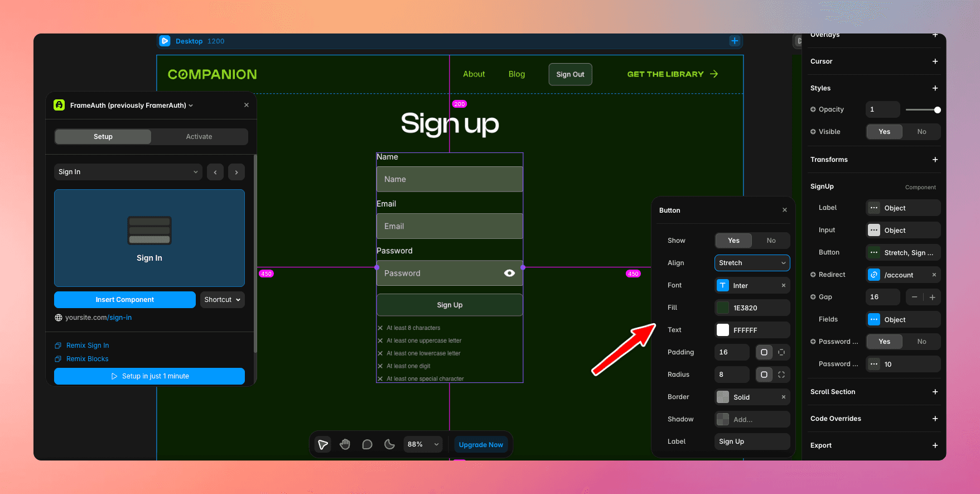Image resolution: width=980 pixels, height=494 pixels.
Task: Open the Align Stretch dropdown
Action: (x=752, y=263)
